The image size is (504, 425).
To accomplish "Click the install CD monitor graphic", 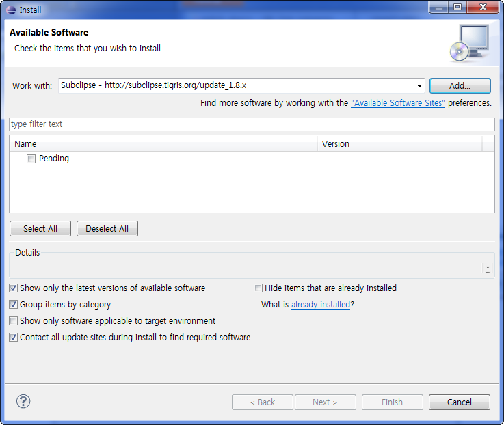I will click(469, 42).
